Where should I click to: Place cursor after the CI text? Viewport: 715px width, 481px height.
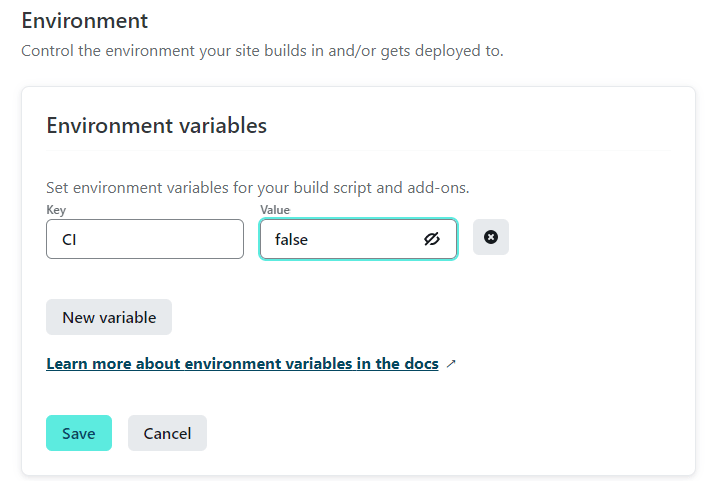(x=77, y=239)
